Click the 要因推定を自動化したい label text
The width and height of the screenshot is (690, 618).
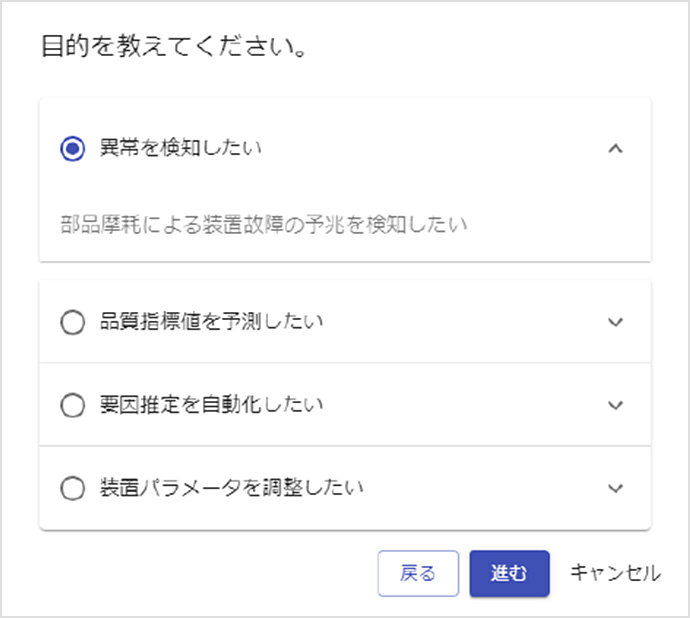pyautogui.click(x=212, y=405)
